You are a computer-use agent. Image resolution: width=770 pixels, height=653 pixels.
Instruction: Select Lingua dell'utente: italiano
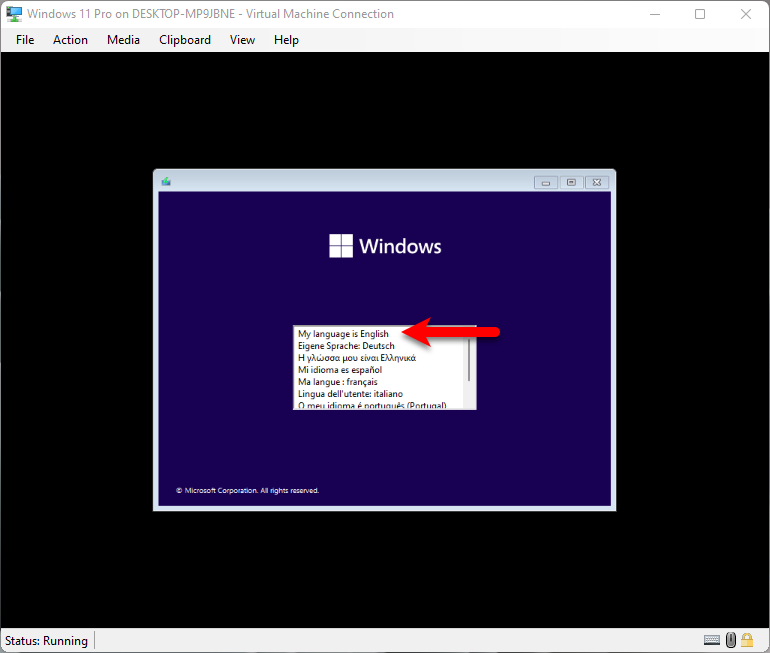(351, 394)
